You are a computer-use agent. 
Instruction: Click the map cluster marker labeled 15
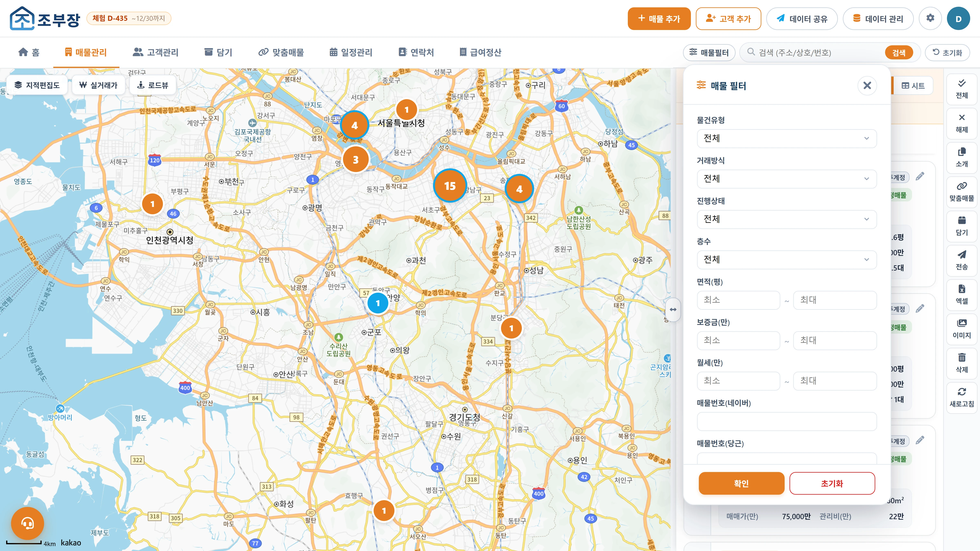[x=450, y=186]
